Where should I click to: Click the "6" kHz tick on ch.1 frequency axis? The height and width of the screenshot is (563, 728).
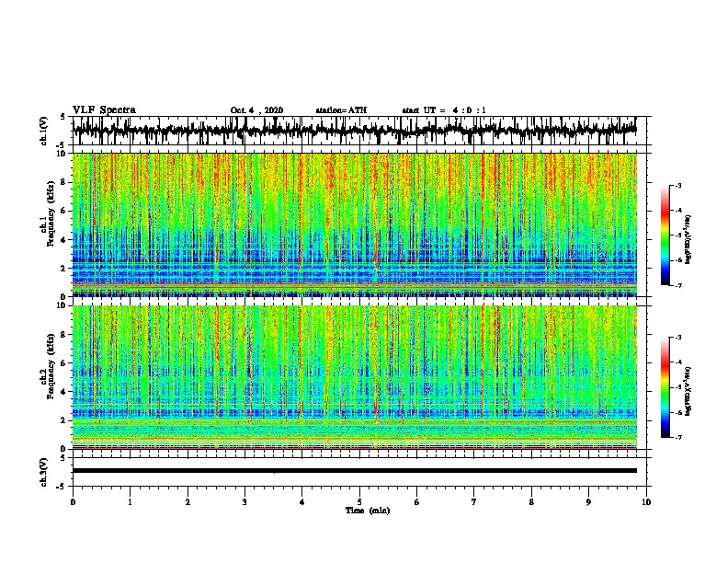(x=64, y=212)
